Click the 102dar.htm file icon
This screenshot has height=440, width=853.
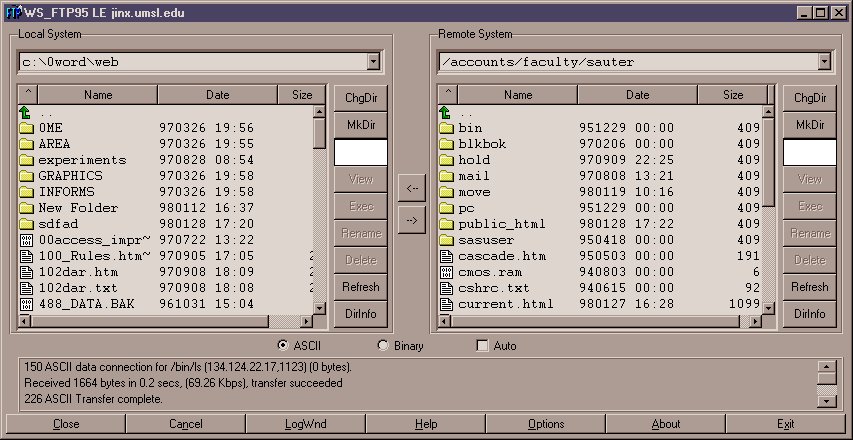pyautogui.click(x=26, y=272)
